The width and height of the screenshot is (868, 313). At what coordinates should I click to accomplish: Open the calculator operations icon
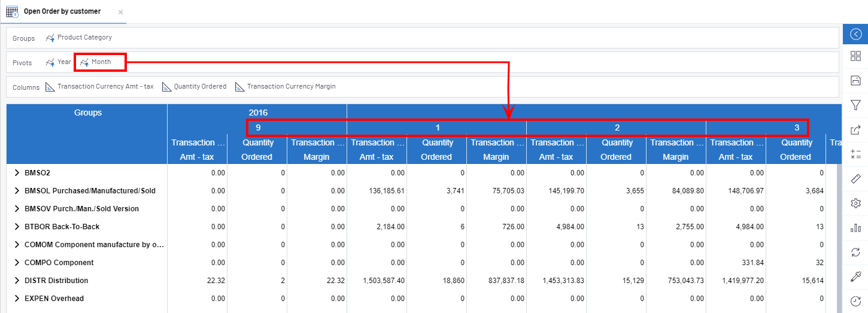click(x=855, y=154)
